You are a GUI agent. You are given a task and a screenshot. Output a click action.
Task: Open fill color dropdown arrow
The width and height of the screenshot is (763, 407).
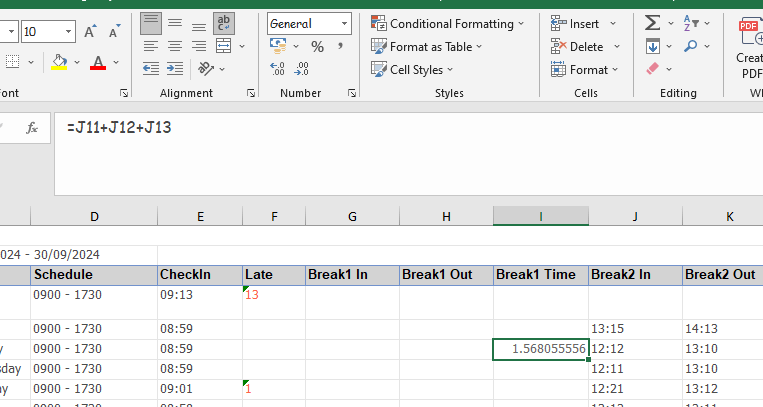click(x=77, y=62)
